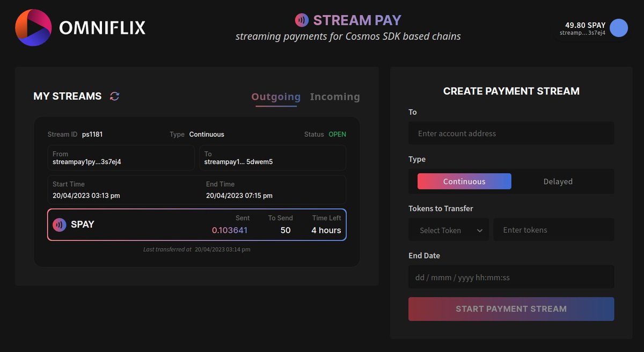Click the SPAY token icon in stream card
Viewport: 644px width, 352px height.
(60, 224)
